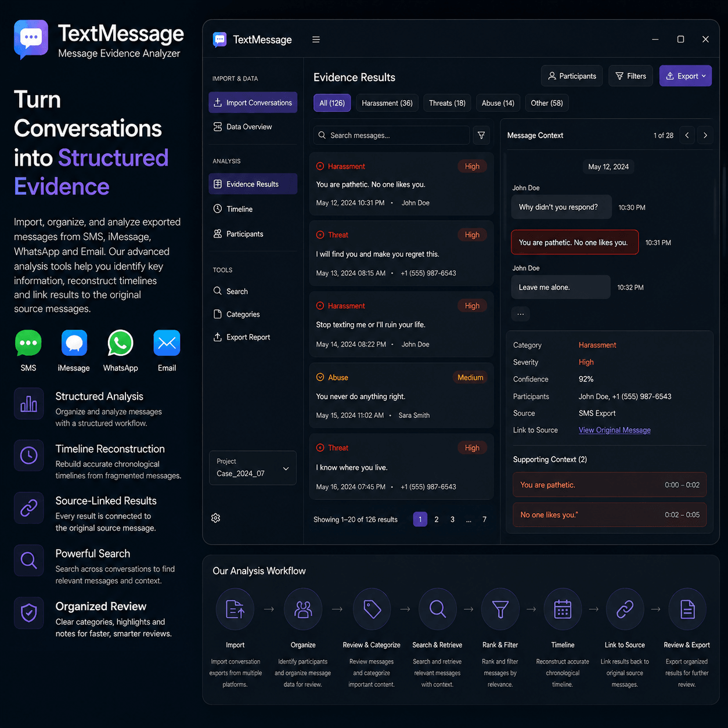Filter by Harassment (36) tab
The width and height of the screenshot is (728, 728).
(x=387, y=103)
